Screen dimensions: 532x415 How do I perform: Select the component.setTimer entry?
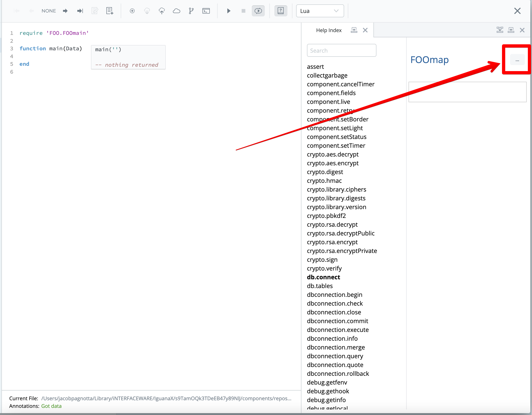tap(336, 146)
